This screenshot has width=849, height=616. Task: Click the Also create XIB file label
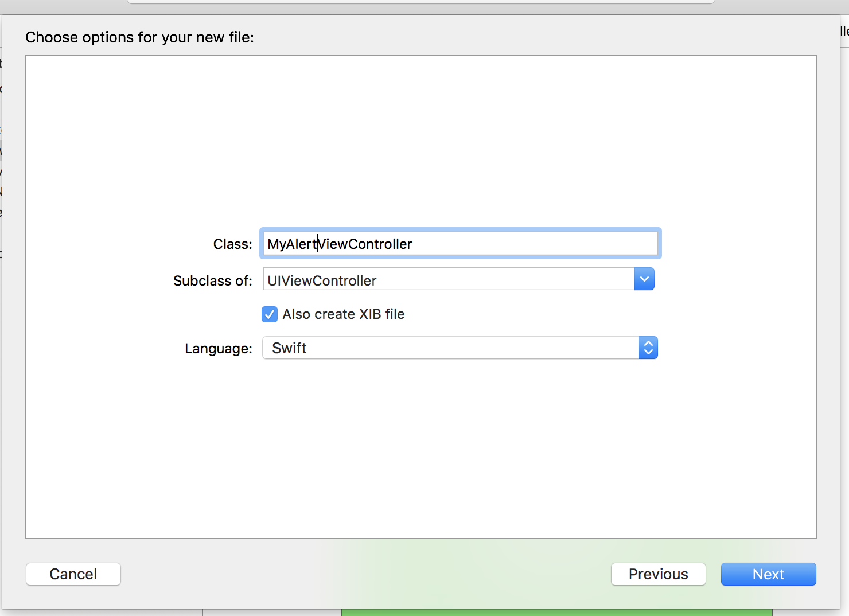pyautogui.click(x=343, y=314)
